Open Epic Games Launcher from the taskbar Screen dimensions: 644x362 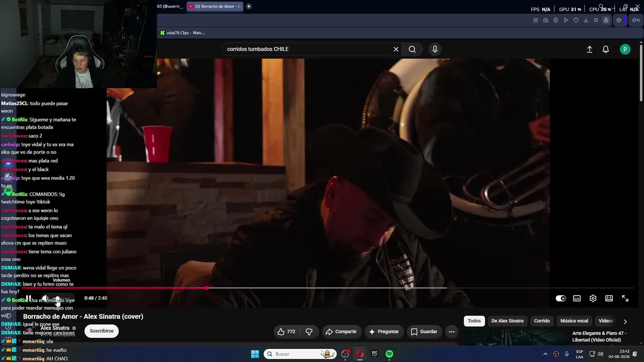click(x=374, y=354)
